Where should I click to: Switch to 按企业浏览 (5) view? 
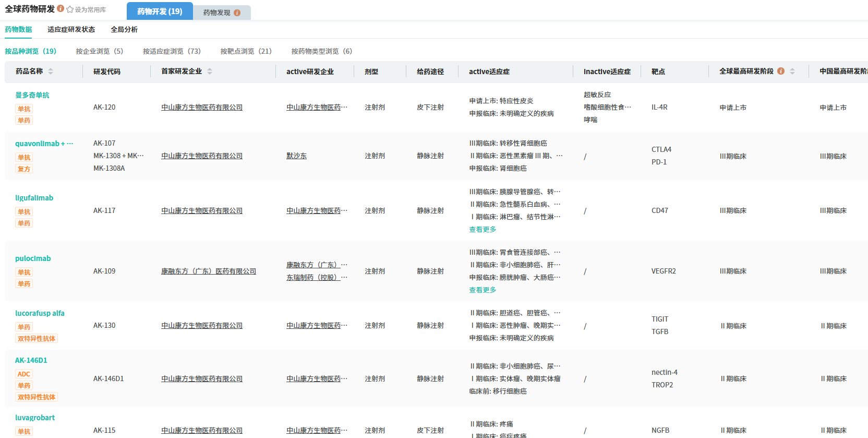click(x=100, y=51)
